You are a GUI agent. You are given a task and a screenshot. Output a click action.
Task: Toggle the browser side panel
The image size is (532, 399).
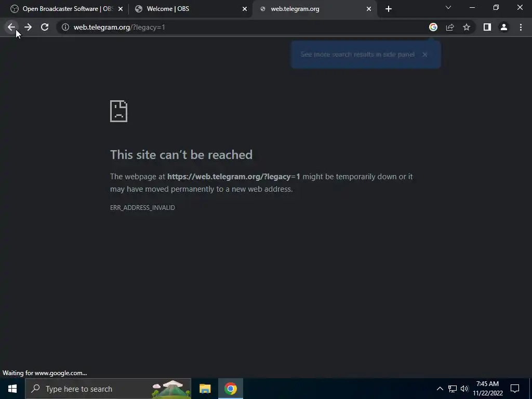point(487,27)
